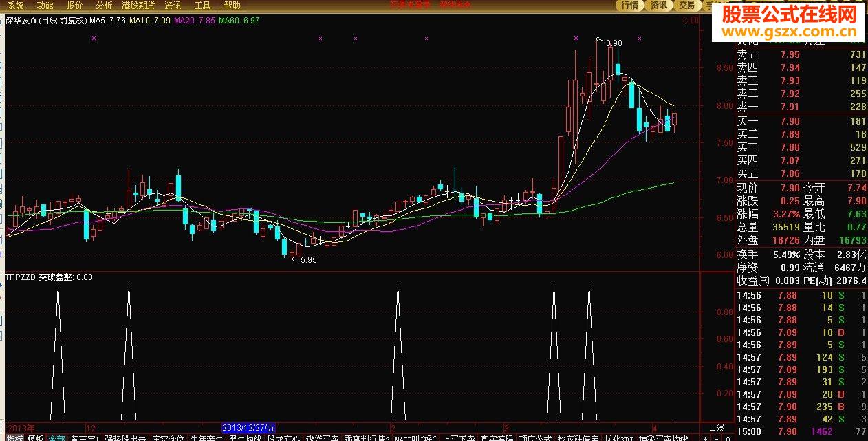Open the 工具 menu
This screenshot has height=441, width=868.
(x=203, y=5)
